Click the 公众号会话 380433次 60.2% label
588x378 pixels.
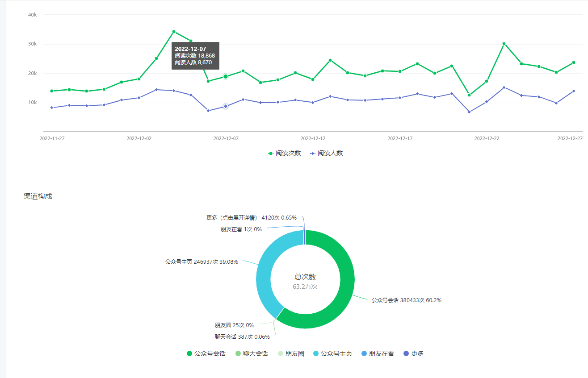click(407, 300)
